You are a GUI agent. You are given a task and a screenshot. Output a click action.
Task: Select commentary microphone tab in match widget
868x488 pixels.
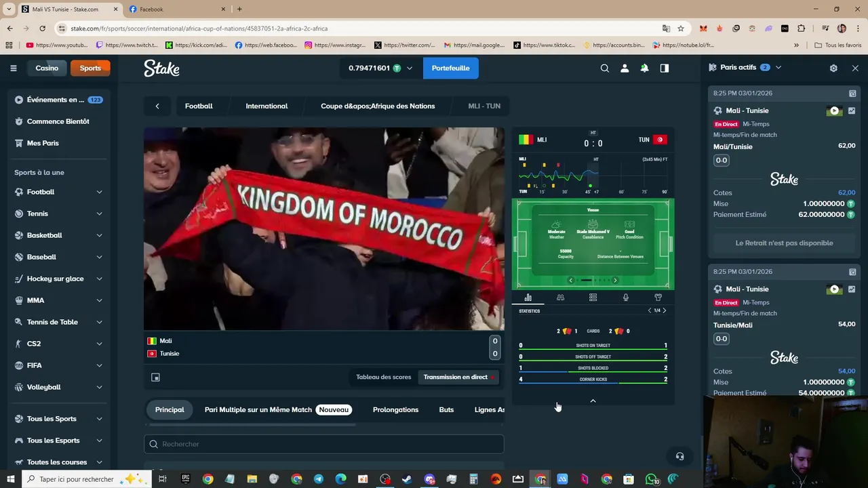tap(625, 298)
